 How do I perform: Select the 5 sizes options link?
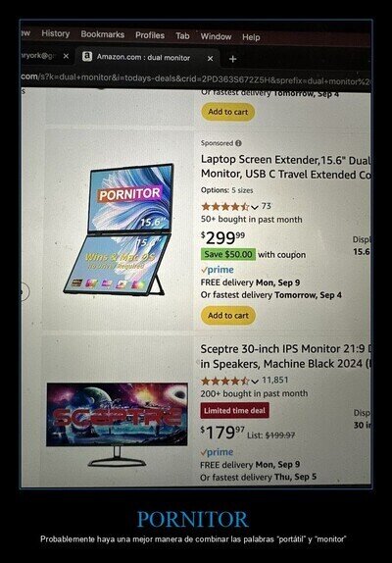click(242, 190)
